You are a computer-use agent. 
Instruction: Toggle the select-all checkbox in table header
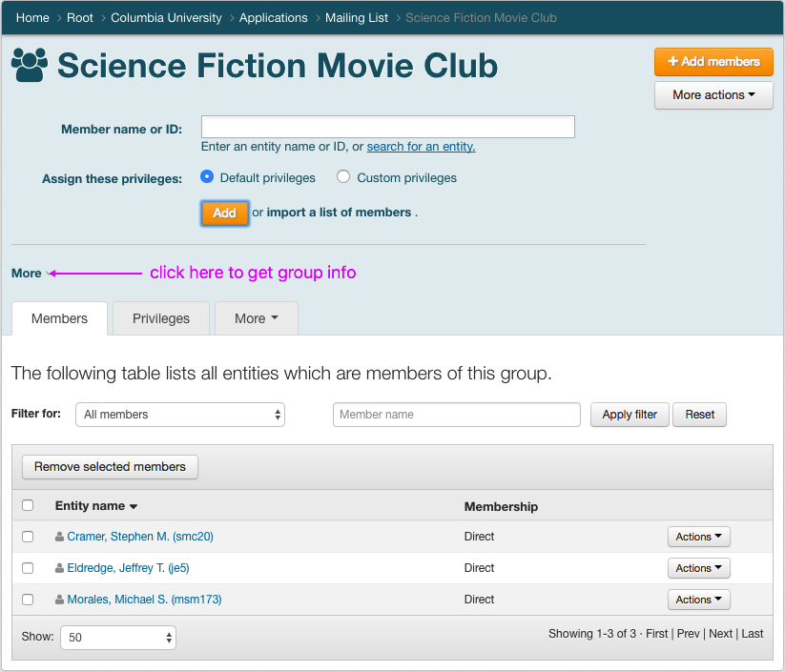pos(28,505)
